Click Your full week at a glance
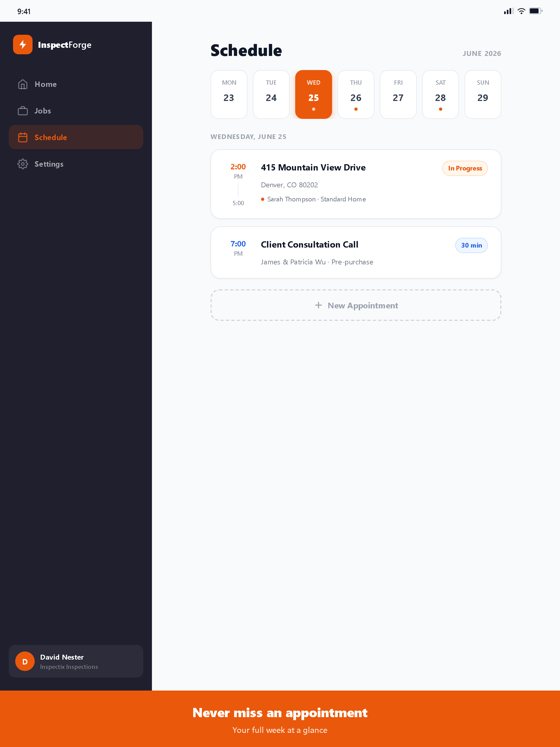The image size is (560, 747). 280,730
